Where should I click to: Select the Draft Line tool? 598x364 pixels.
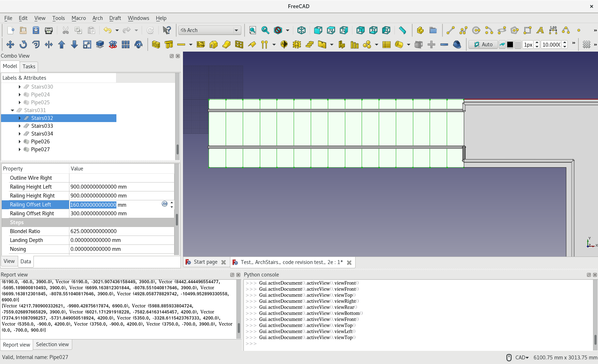(450, 30)
